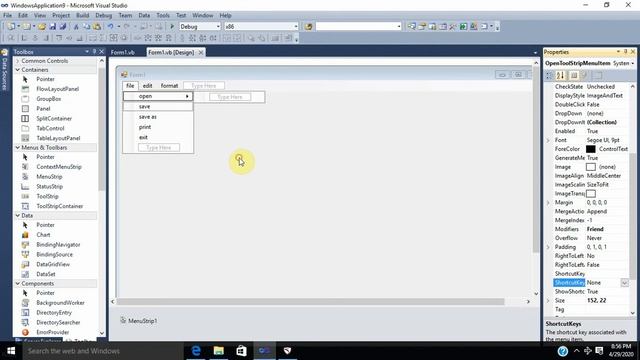Click the Open File toolbar icon

[x=42, y=27]
